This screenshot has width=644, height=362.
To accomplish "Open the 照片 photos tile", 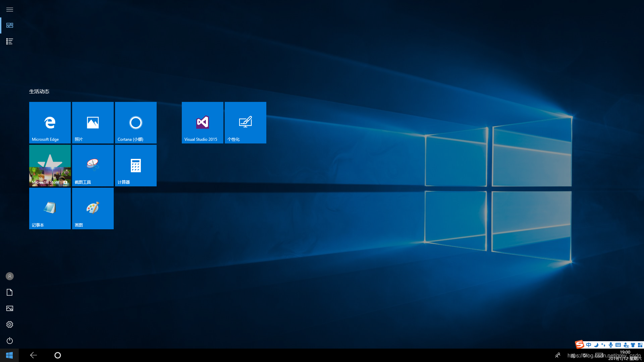I will point(93,123).
